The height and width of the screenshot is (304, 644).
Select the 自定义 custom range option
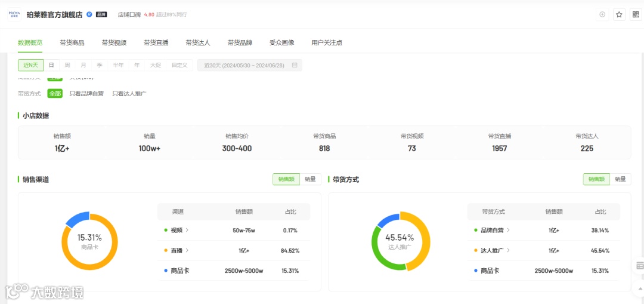(179, 65)
